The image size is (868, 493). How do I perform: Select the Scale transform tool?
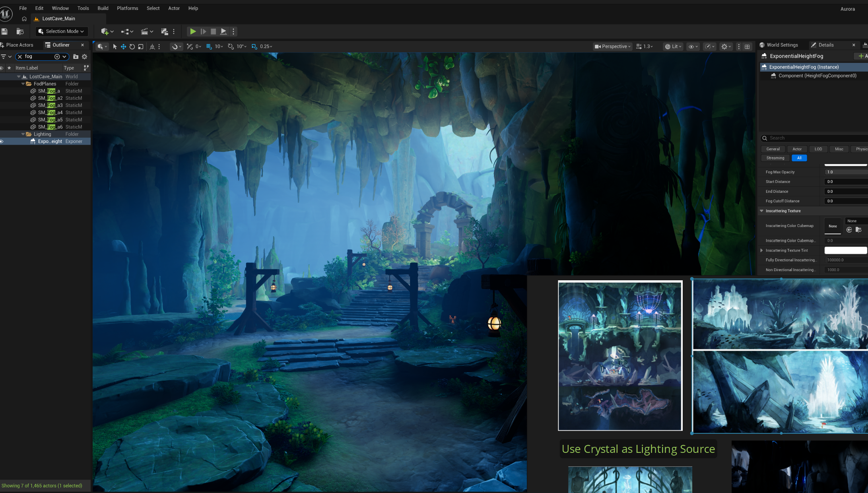141,47
